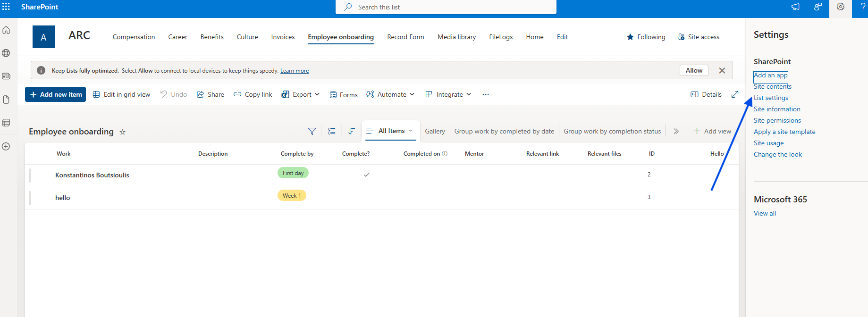Open List settings link

pos(771,98)
